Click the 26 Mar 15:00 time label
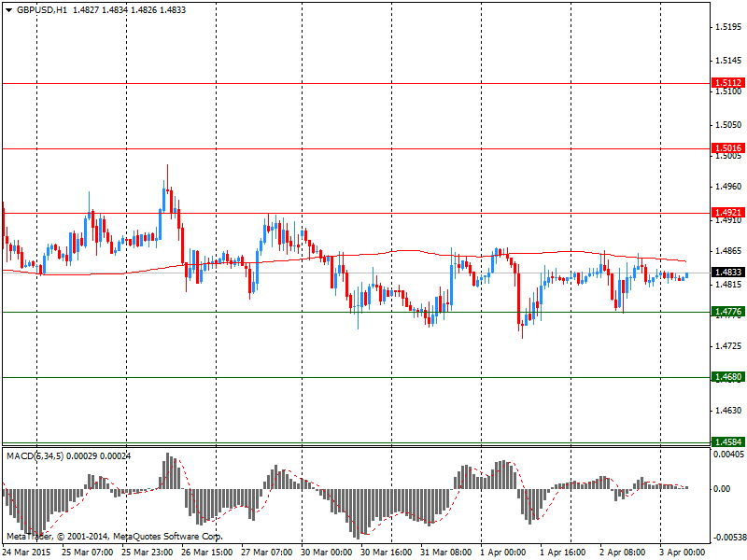Screen dimensions: 747x560 206,553
